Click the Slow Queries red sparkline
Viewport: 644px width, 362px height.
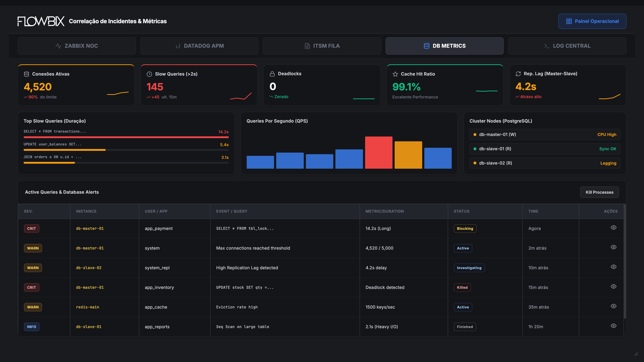[x=241, y=96]
